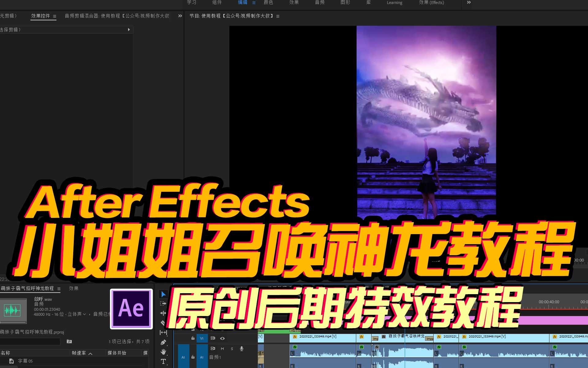
Task: Switch to 音频 workspace
Action: coord(320,2)
